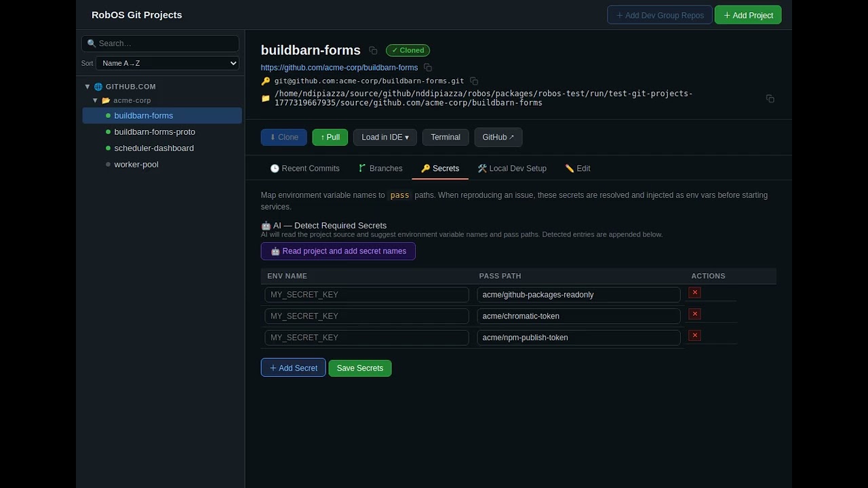
Task: Open the Sort Name A→Z dropdown
Action: tap(167, 63)
